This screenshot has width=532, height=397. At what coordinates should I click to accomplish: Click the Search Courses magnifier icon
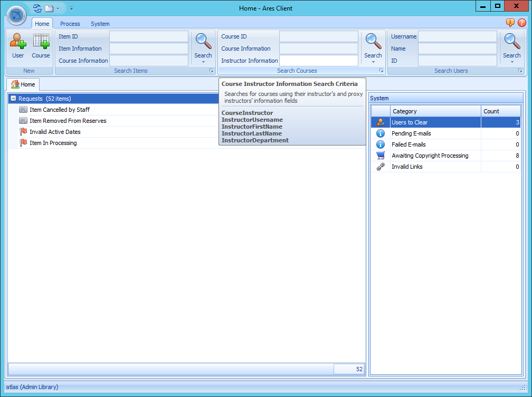pos(373,41)
